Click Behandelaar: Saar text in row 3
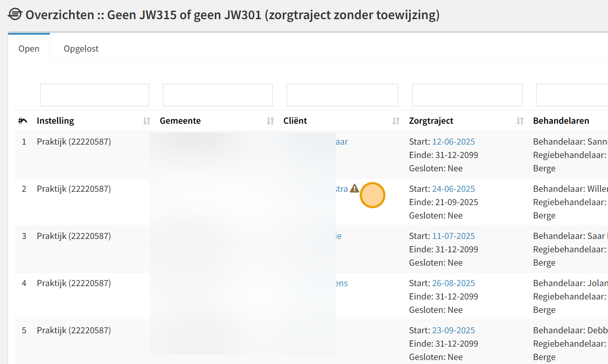This screenshot has height=364, width=608. point(570,236)
